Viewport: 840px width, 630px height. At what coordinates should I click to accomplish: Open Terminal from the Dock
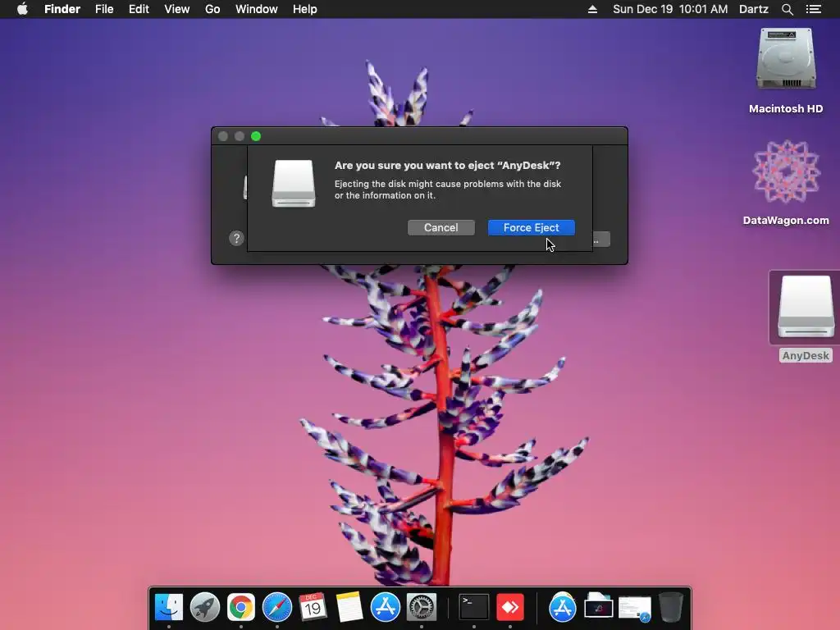(x=474, y=608)
